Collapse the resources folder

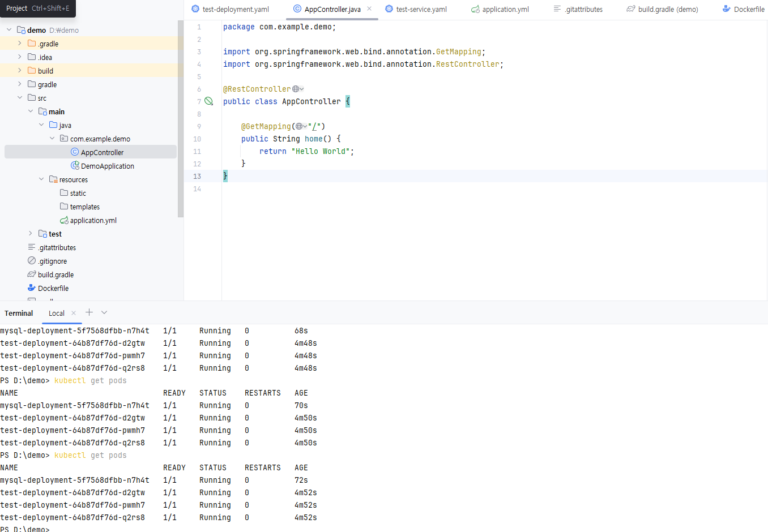[41, 179]
